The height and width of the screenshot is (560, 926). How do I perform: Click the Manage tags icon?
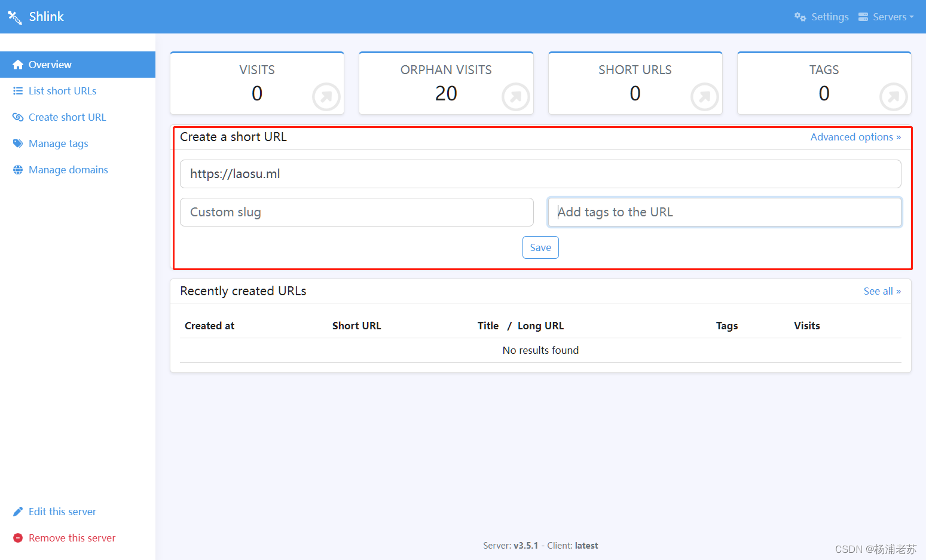pyautogui.click(x=18, y=143)
